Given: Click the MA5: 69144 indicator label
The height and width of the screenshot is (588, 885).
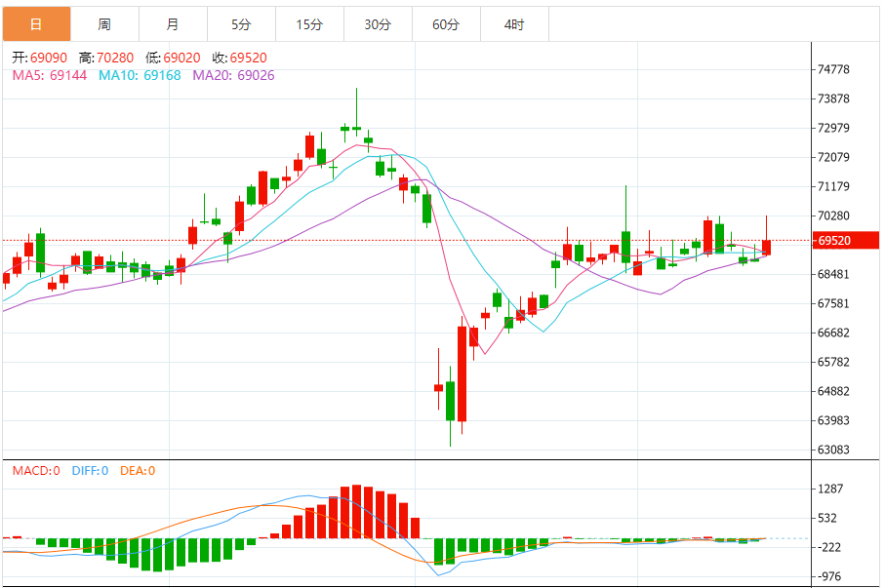Looking at the screenshot, I should [50, 75].
